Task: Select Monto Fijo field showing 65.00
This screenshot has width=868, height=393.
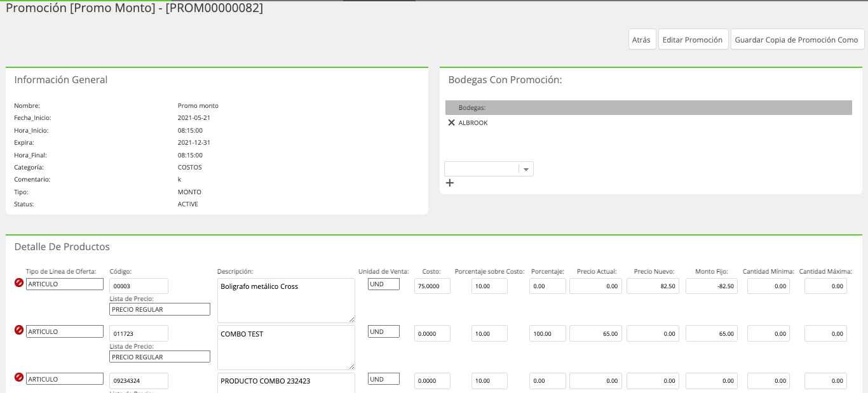Action: pyautogui.click(x=712, y=333)
